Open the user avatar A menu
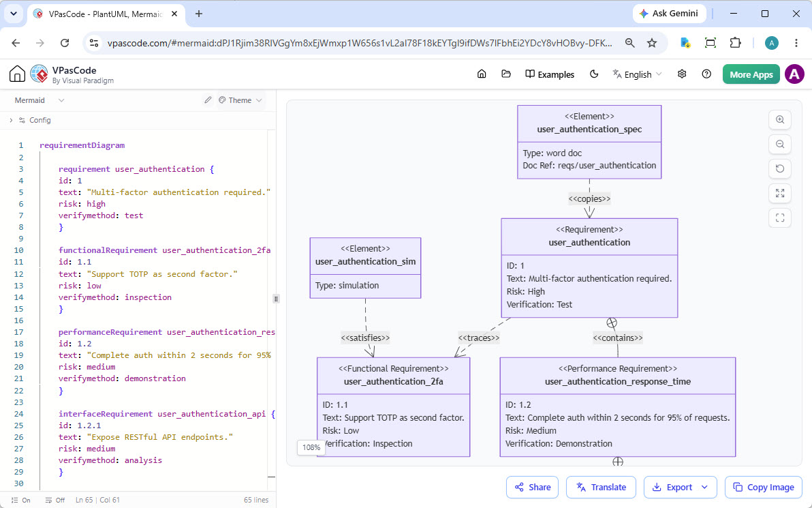This screenshot has height=508, width=812. click(x=794, y=74)
